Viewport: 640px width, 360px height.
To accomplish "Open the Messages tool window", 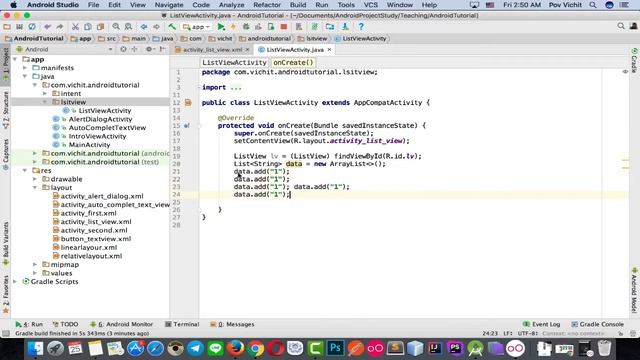I will [x=232, y=324].
